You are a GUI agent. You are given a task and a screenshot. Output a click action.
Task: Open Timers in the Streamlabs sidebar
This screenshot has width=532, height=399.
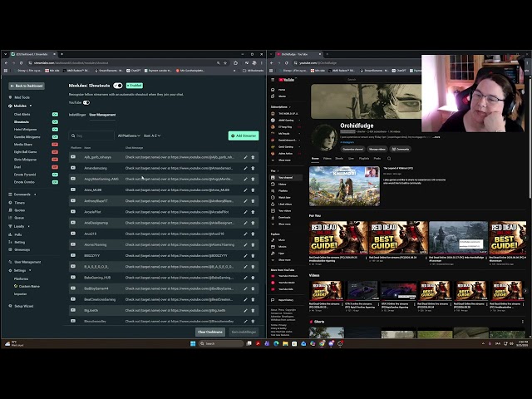coord(19,203)
